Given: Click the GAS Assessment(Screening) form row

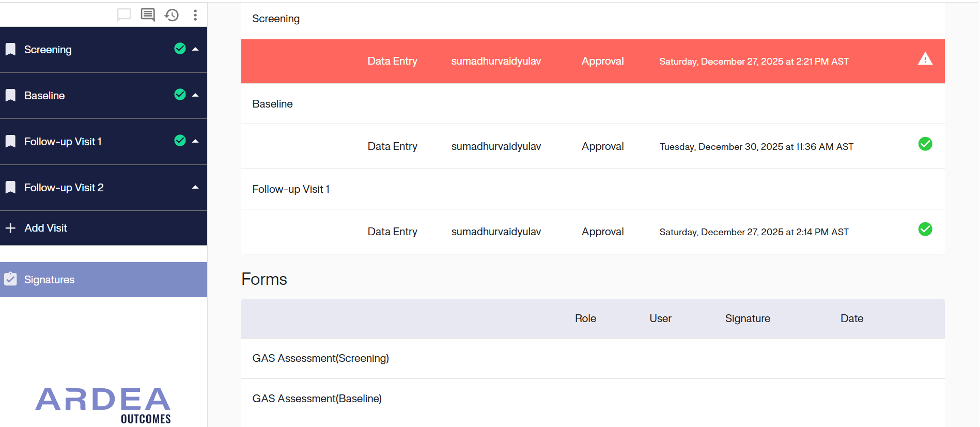Looking at the screenshot, I should pos(593,359).
